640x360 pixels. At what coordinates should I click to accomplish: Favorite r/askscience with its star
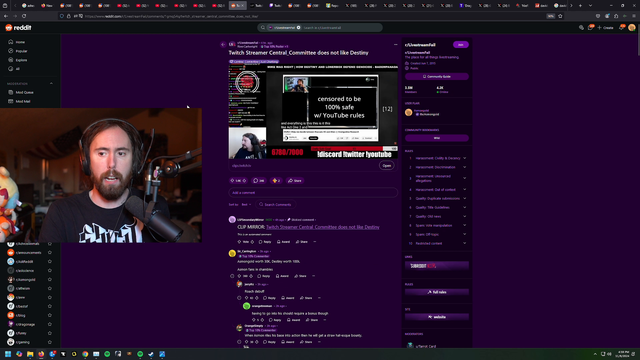50,271
